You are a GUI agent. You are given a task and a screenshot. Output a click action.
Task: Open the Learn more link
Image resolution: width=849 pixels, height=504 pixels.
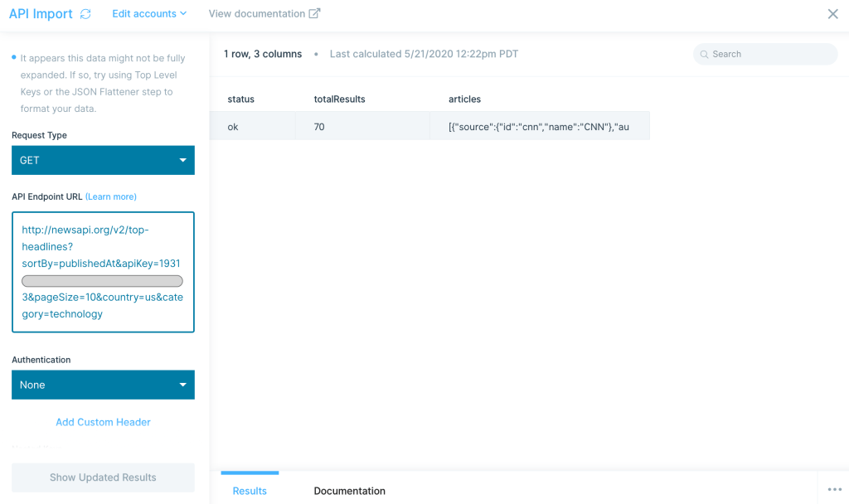pos(111,196)
